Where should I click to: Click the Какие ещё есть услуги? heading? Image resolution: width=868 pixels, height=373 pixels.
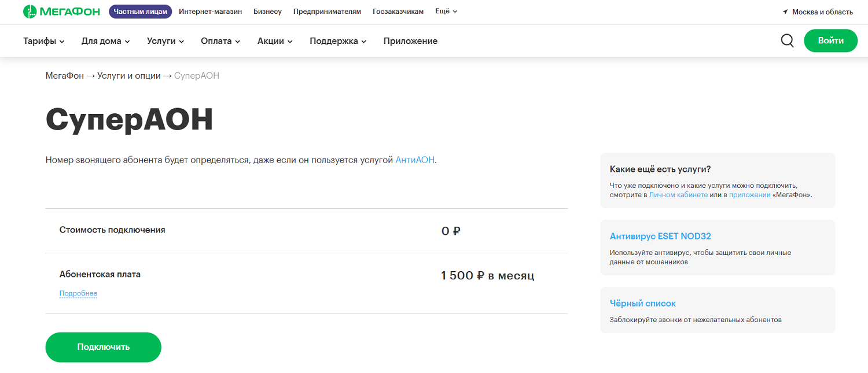pos(660,169)
